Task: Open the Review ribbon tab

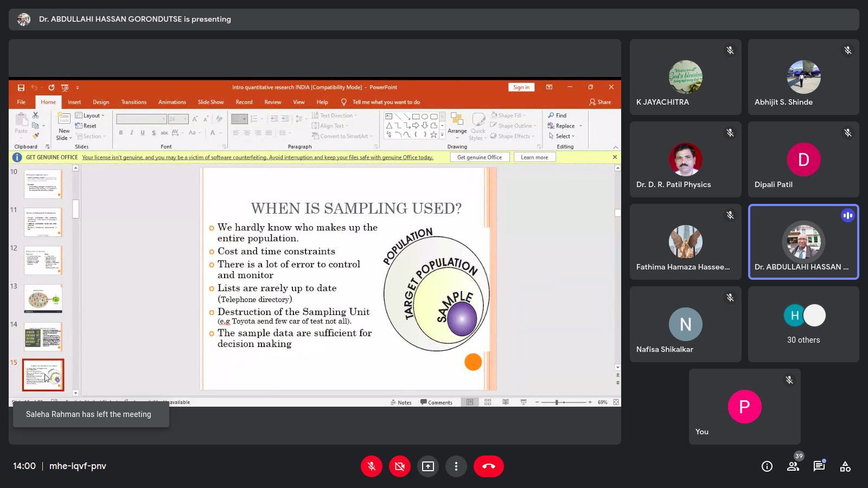Action: tap(273, 102)
